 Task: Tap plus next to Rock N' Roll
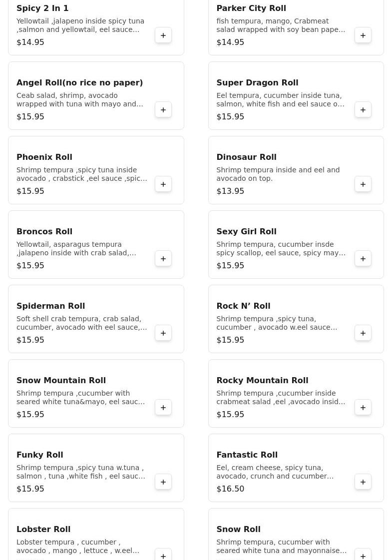coord(363,333)
